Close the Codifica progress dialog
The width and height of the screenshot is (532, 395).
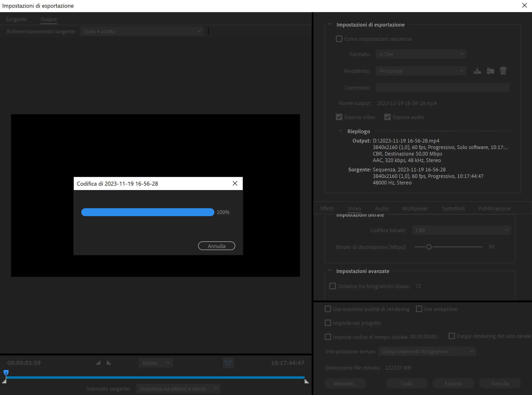(x=235, y=183)
